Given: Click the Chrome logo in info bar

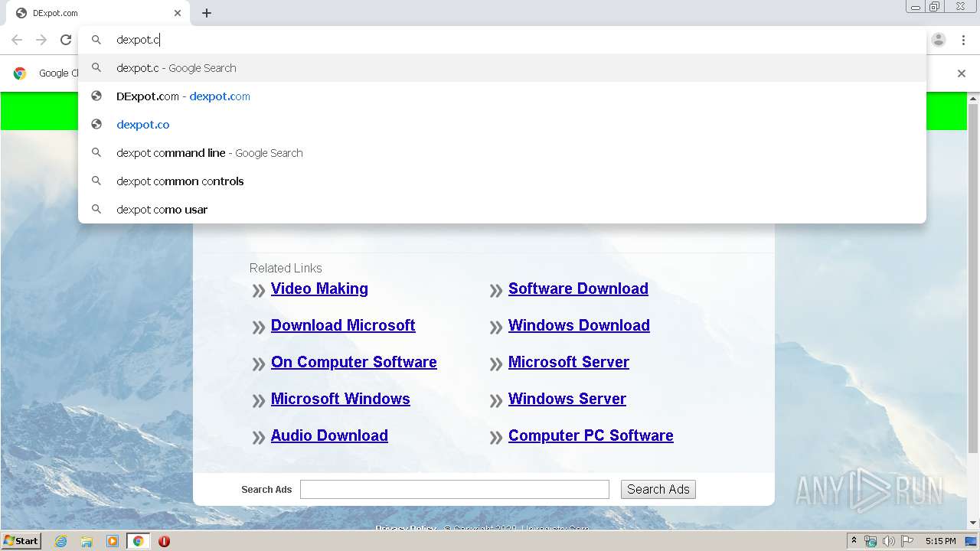Looking at the screenshot, I should coord(20,73).
